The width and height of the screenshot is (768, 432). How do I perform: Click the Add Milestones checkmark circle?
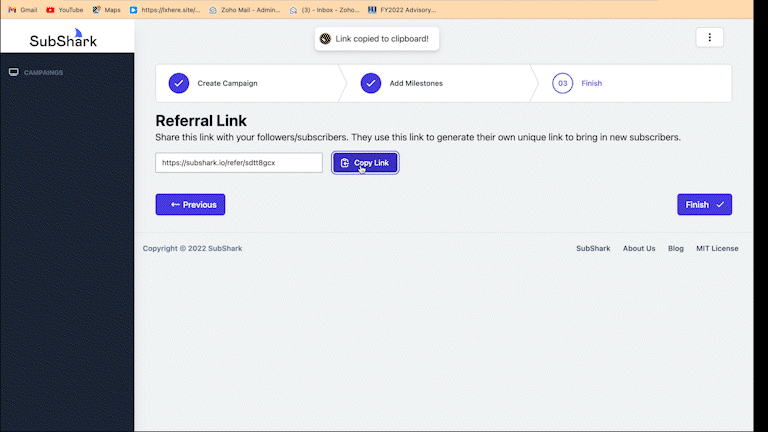point(371,83)
